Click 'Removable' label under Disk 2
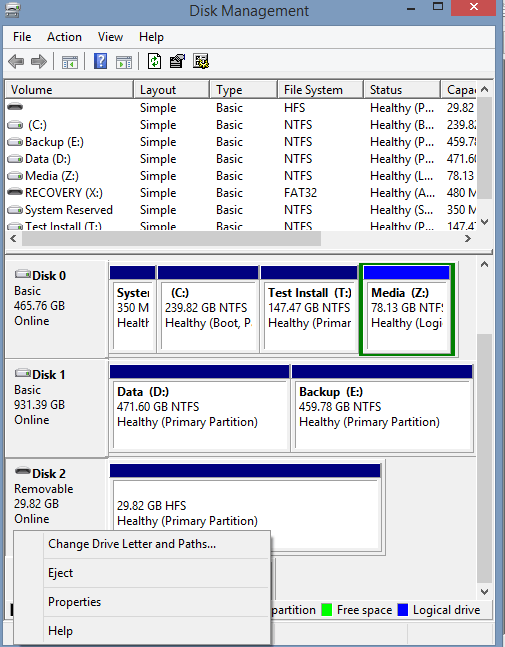 tap(44, 489)
